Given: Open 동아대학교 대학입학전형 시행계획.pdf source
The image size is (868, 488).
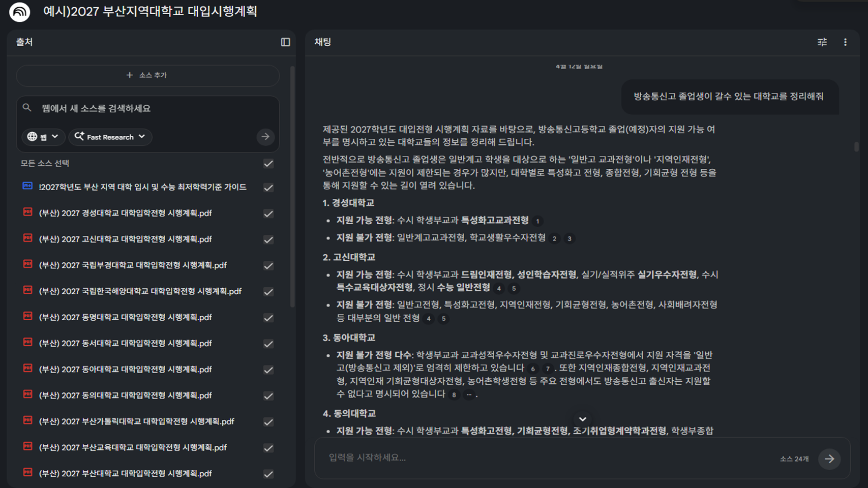Looking at the screenshot, I should (126, 370).
